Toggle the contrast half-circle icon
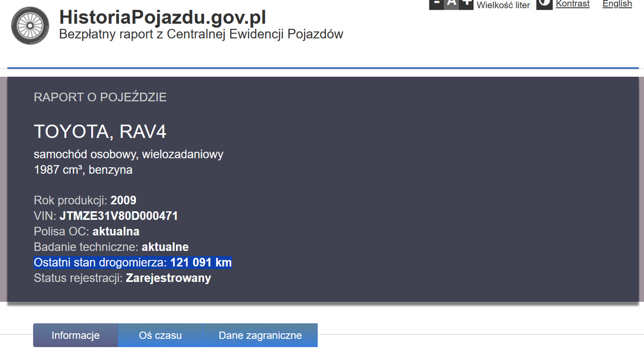 pos(544,4)
